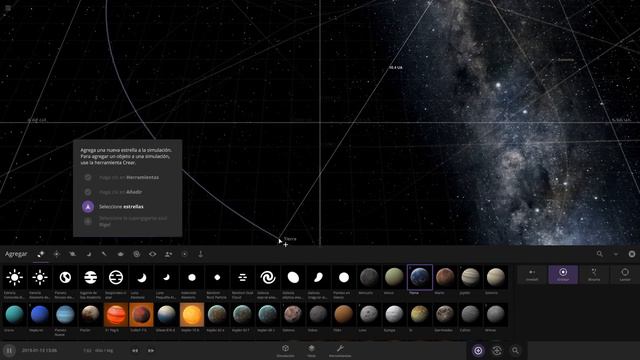The height and width of the screenshot is (360, 640).
Task: Open the Vista menu in bottom bar
Action: 311,351
